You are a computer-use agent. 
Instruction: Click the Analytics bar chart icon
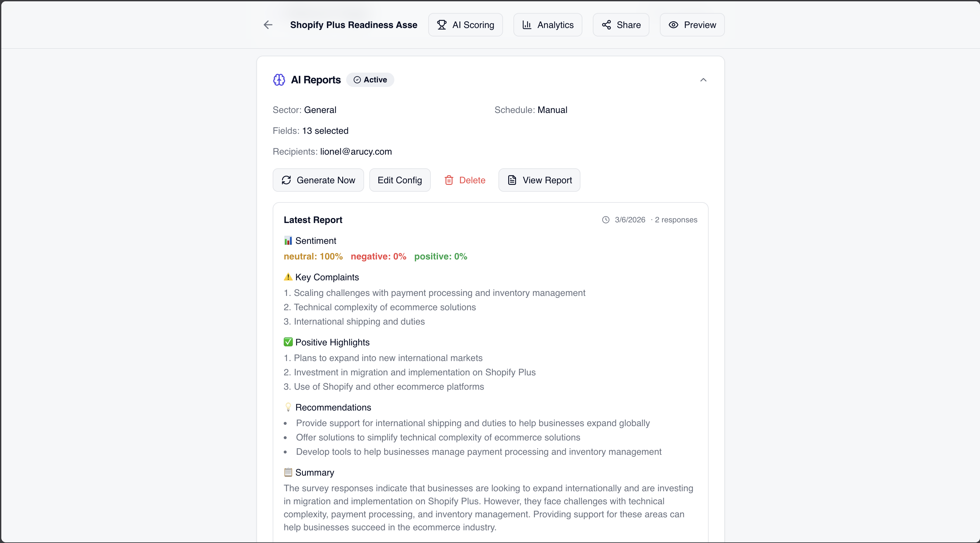click(x=526, y=25)
